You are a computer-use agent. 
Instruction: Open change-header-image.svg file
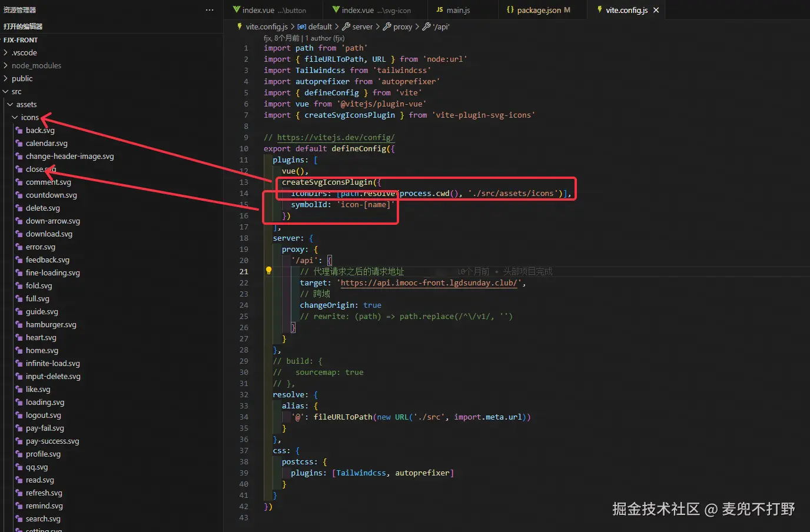point(69,156)
